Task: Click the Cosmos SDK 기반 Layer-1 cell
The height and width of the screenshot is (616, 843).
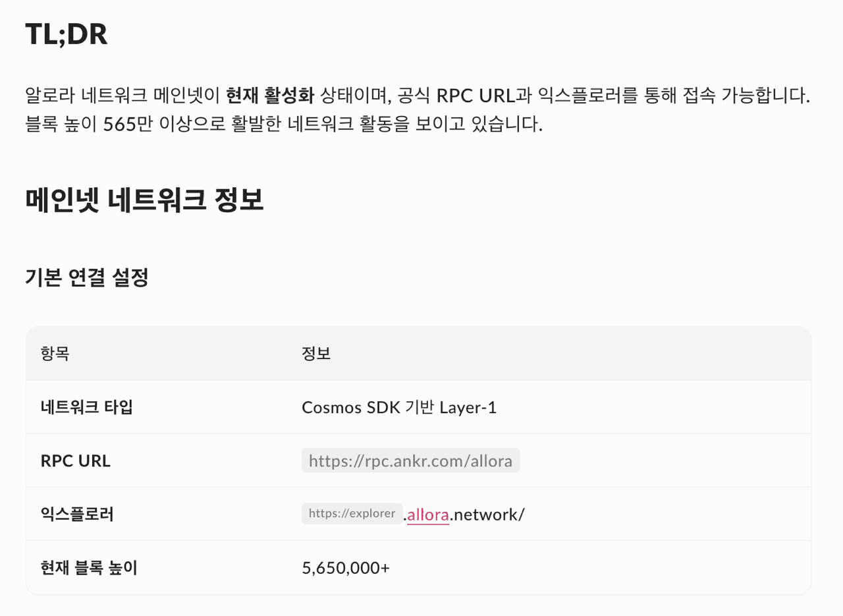Action: click(399, 407)
